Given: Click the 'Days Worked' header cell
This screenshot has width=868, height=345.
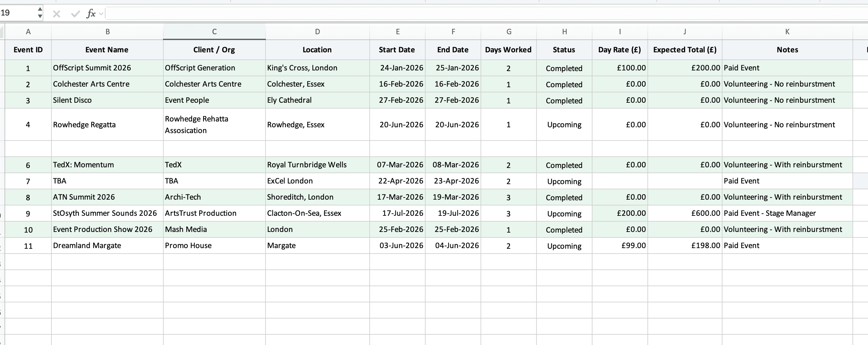Looking at the screenshot, I should [509, 50].
